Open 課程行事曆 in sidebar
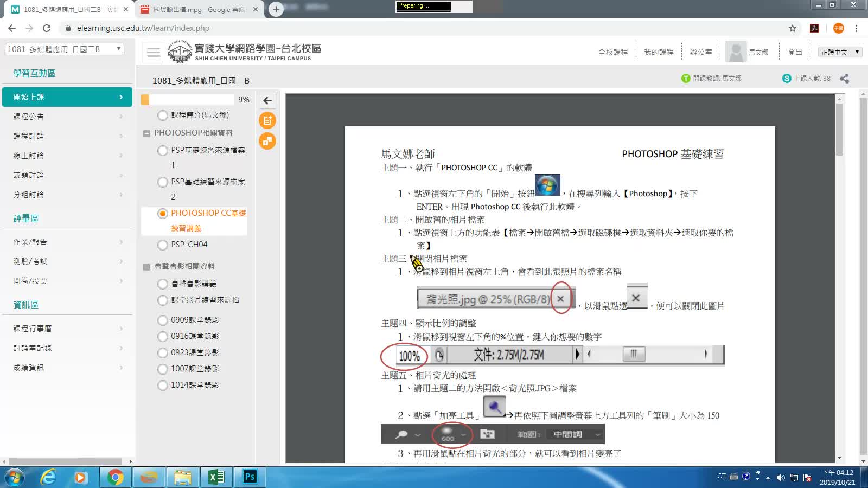 coord(67,329)
